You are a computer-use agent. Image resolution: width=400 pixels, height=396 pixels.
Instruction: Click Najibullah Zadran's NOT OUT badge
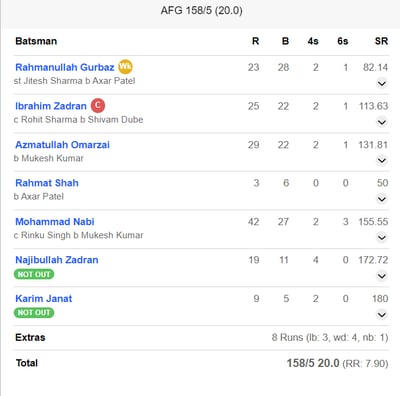point(34,274)
